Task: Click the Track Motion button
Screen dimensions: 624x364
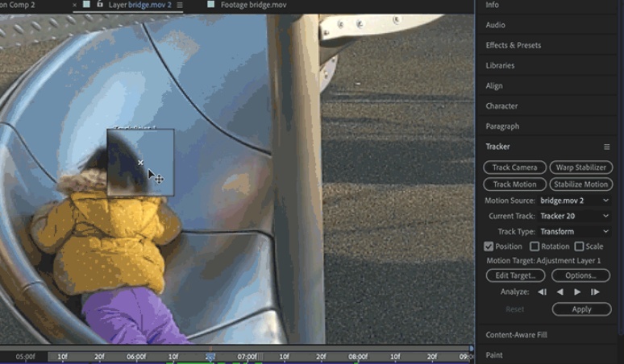Action: [x=514, y=184]
